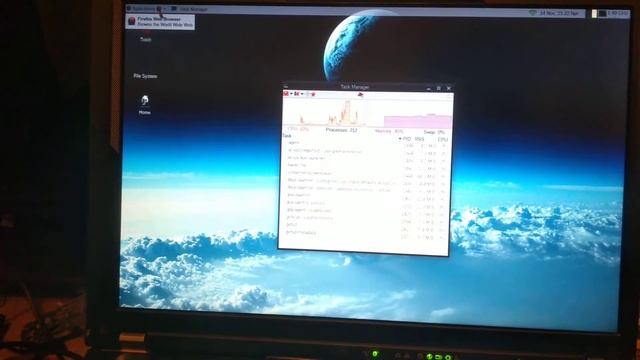This screenshot has height=360, width=640.
Task: Minimize the Task Manager window
Action: (428, 88)
